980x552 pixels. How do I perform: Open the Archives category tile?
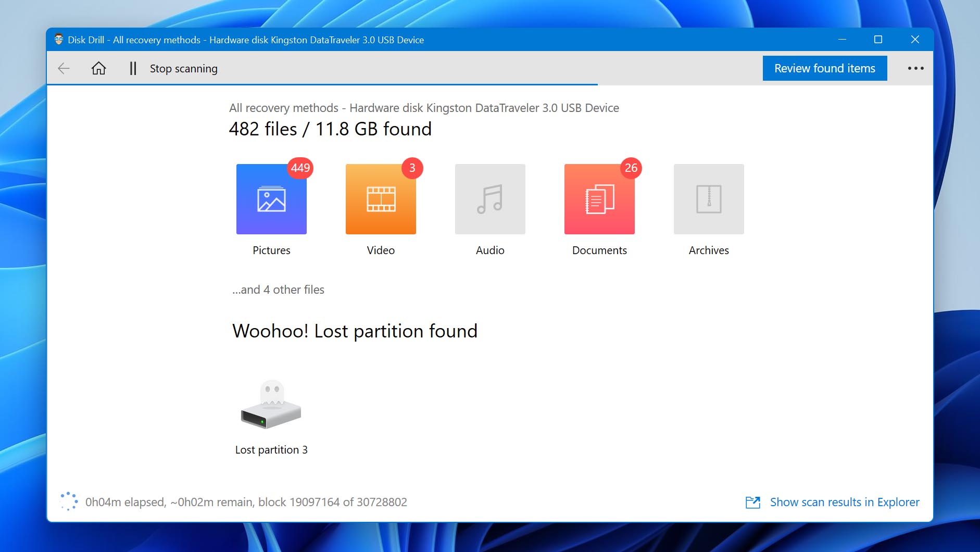(709, 199)
